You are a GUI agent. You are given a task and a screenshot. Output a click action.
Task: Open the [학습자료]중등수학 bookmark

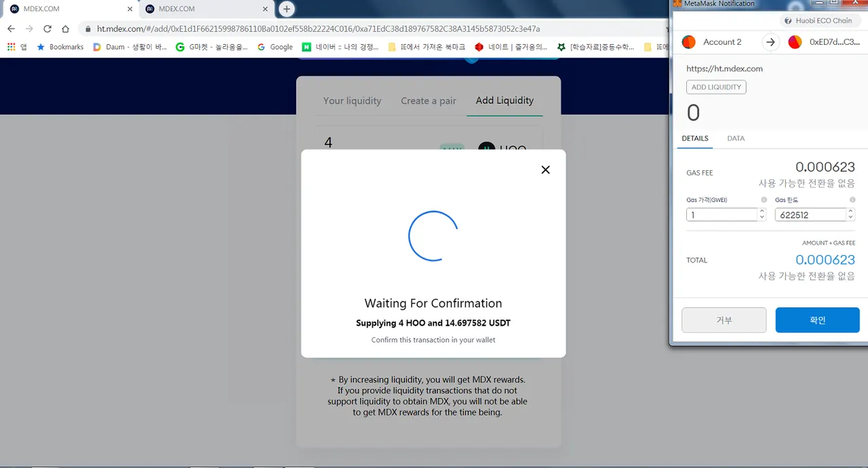pos(596,47)
